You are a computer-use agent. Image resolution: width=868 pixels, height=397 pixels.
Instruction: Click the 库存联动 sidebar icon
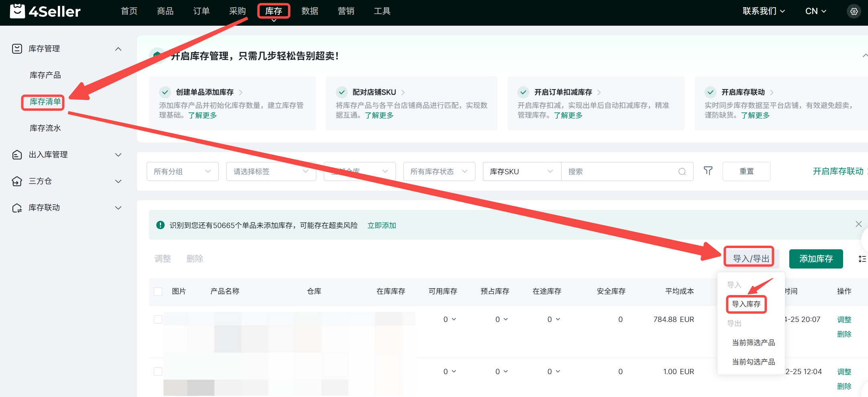[x=17, y=208]
